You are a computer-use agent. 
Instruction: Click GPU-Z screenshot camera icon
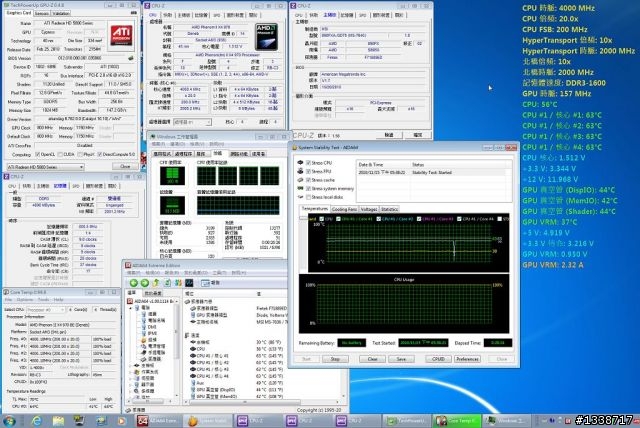tap(133, 13)
